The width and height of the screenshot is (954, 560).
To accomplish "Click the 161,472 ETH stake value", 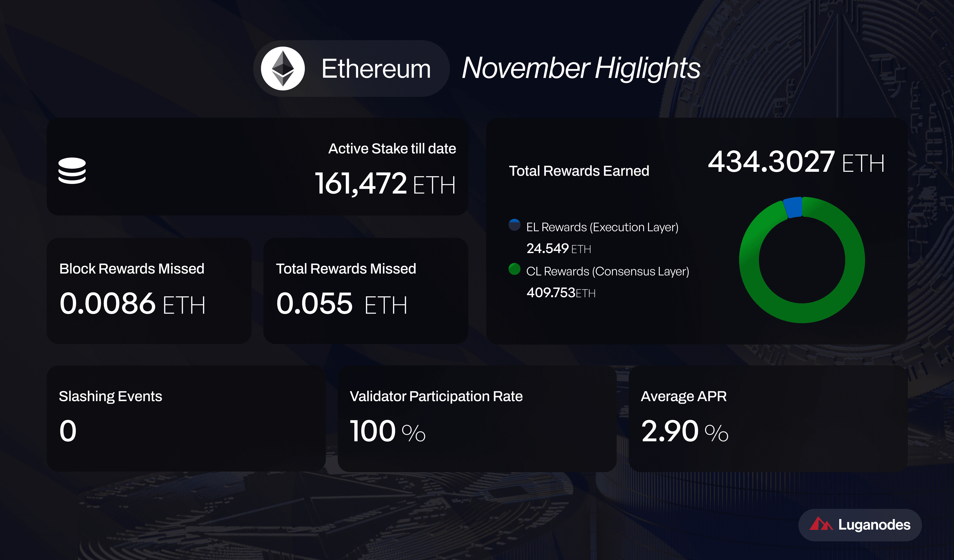I will [x=385, y=184].
